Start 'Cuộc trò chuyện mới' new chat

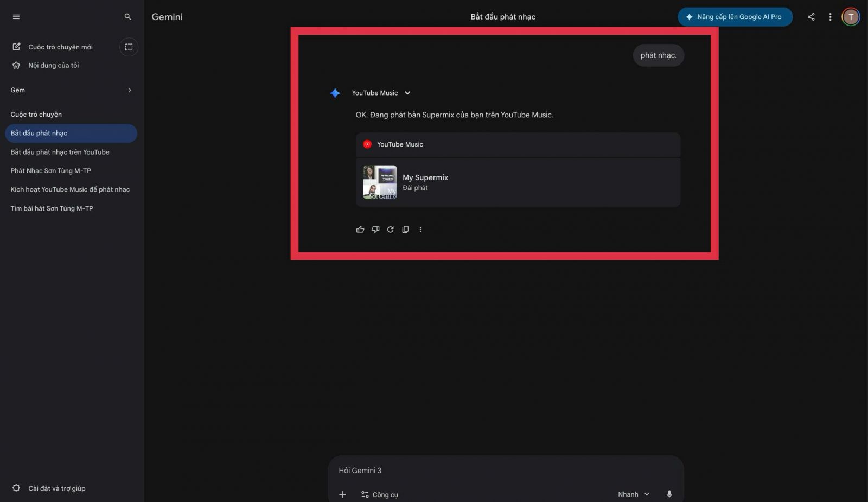(x=60, y=47)
